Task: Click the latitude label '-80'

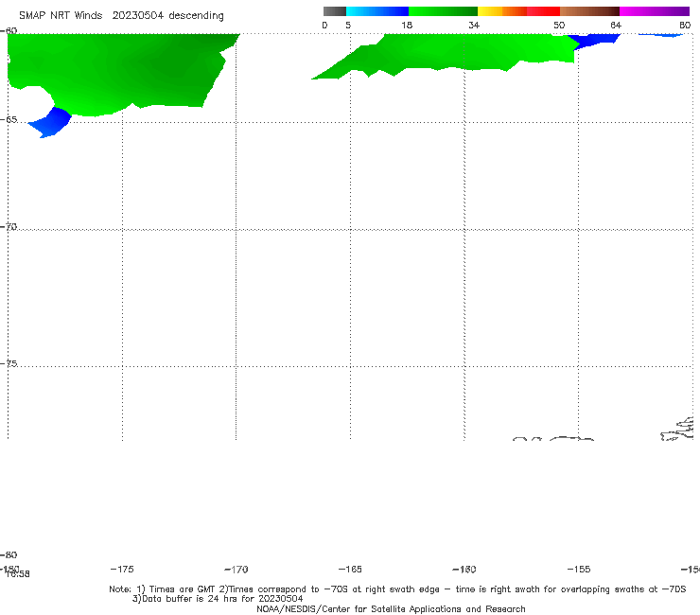Action: coord(9,554)
